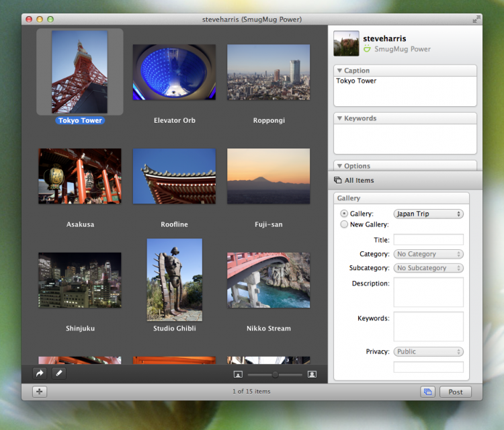Select the Elevator Orb thumbnail
This screenshot has height=430, width=504.
(x=174, y=72)
